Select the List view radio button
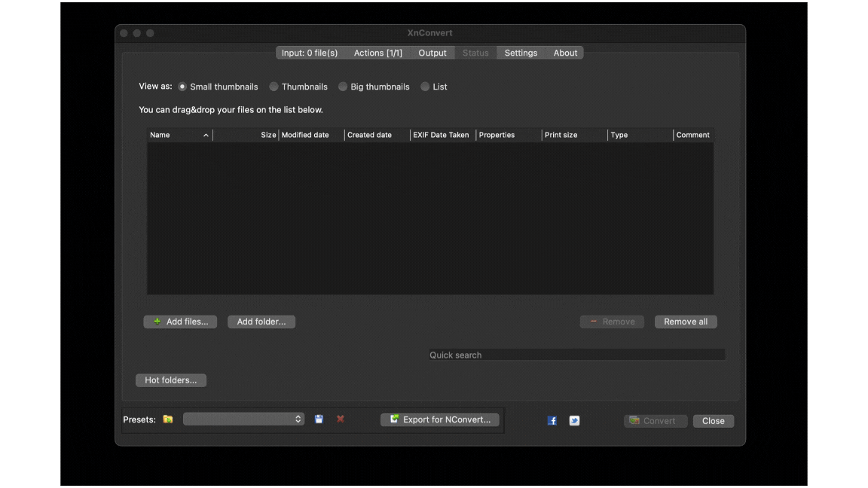The image size is (868, 488). [425, 87]
